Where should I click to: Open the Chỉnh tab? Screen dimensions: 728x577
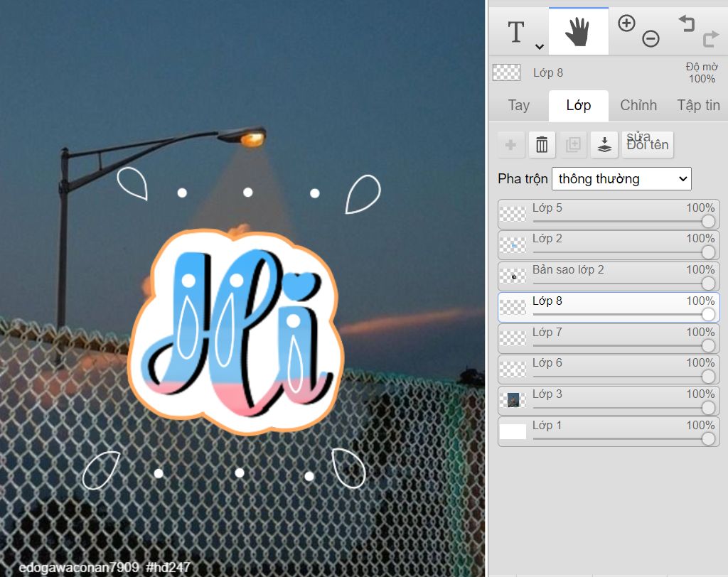tap(638, 105)
